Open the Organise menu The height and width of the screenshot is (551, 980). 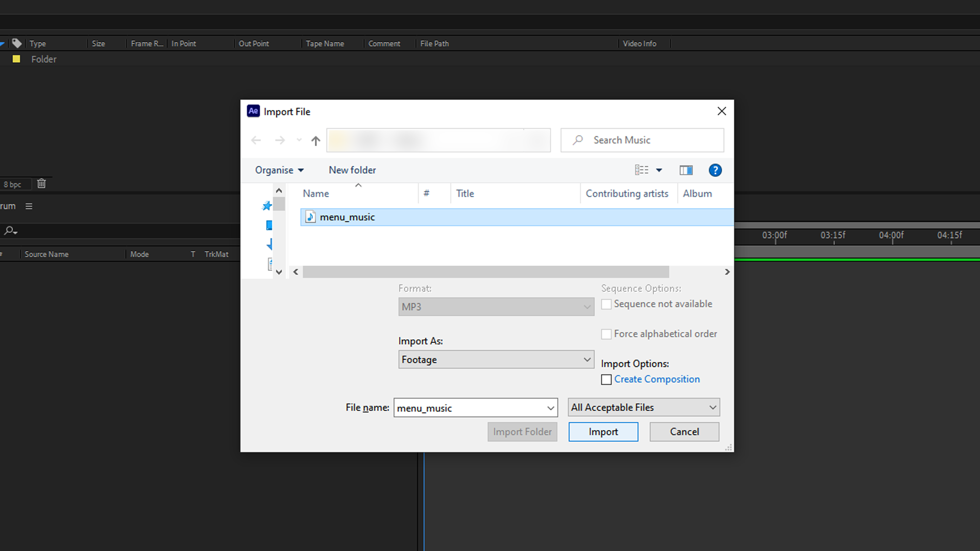point(279,170)
